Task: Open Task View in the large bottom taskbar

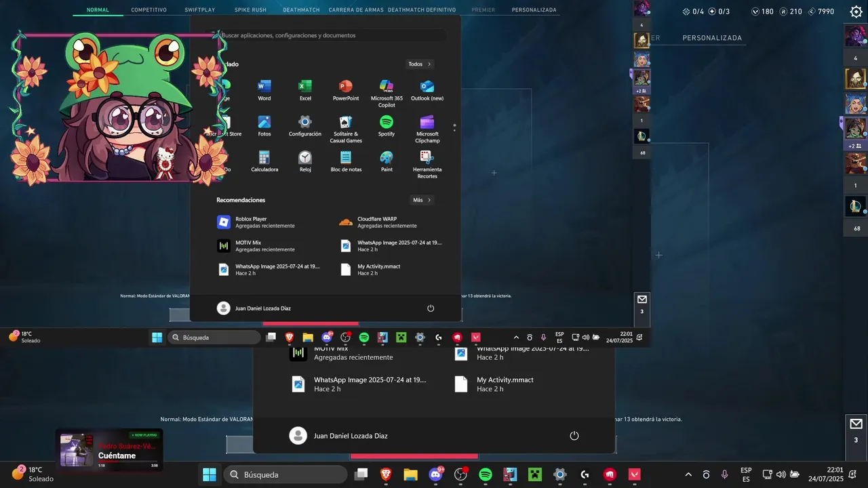Action: click(x=361, y=474)
